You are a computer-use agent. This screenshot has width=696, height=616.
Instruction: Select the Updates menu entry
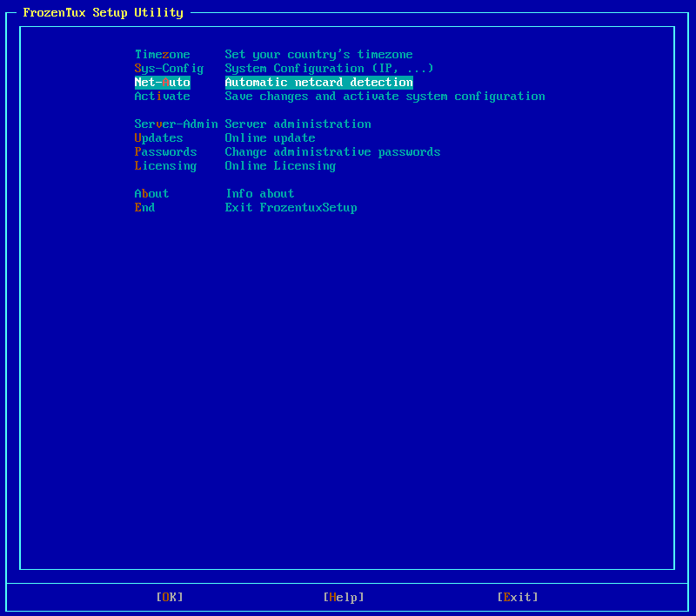click(159, 138)
